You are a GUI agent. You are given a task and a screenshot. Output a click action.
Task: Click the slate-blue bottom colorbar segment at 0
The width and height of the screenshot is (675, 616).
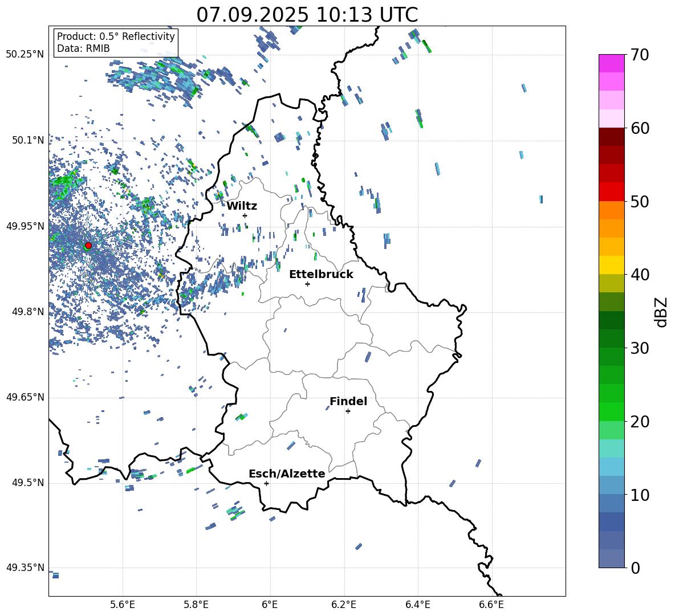click(x=611, y=558)
